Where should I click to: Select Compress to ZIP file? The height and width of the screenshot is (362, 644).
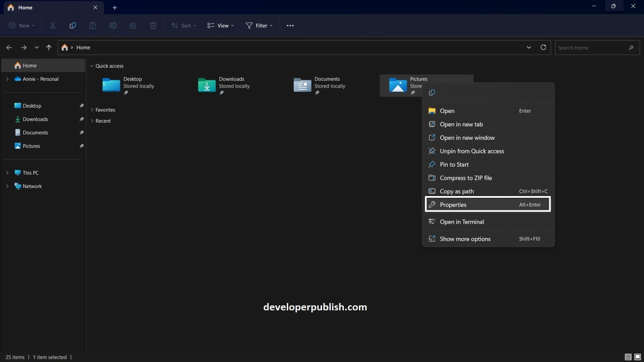[466, 178]
